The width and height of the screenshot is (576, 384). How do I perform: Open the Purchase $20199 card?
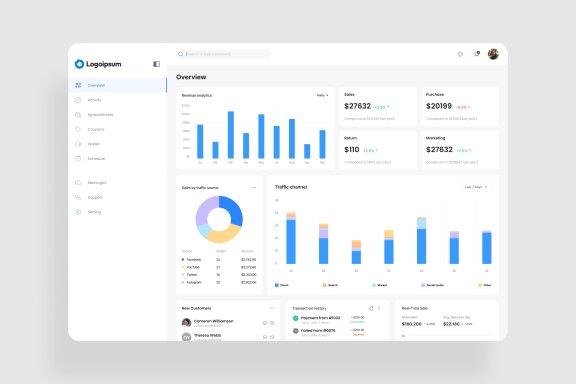(x=460, y=107)
